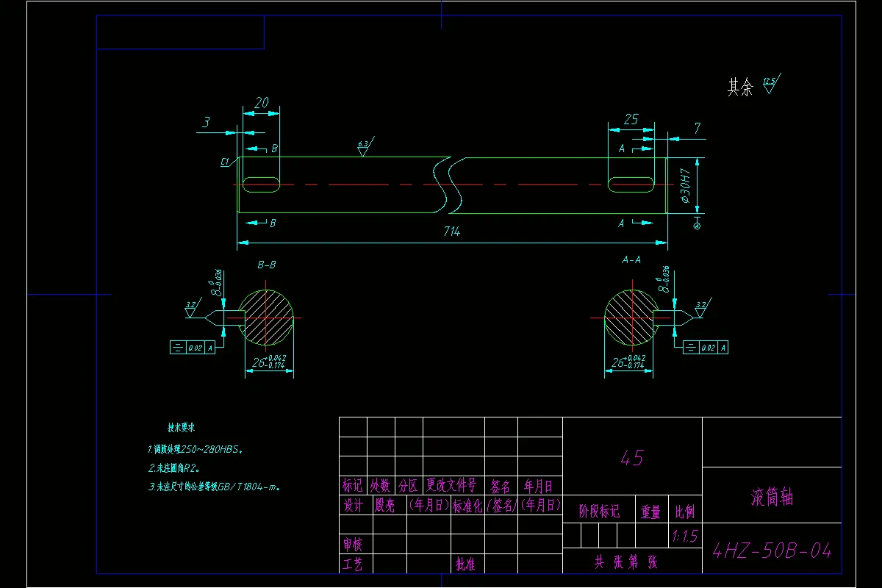Image resolution: width=882 pixels, height=588 pixels.
Task: Select the S-shaped break line on shaft
Action: 448,185
